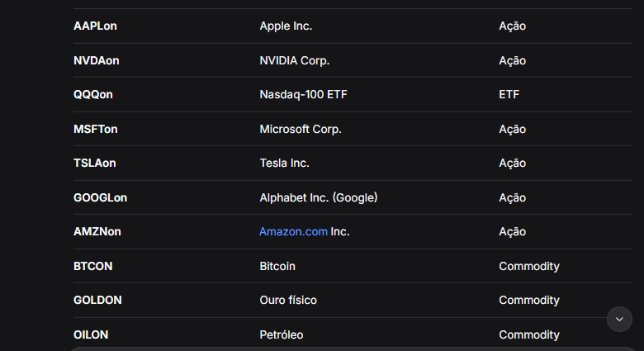Click the Ouro físico name cell
The image size is (644, 351).
tap(288, 300)
